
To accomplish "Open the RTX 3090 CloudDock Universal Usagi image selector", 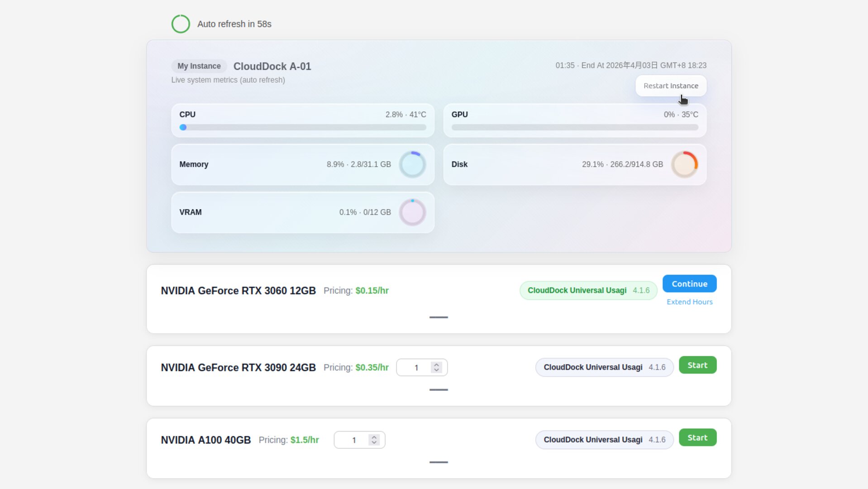I will 604,367.
